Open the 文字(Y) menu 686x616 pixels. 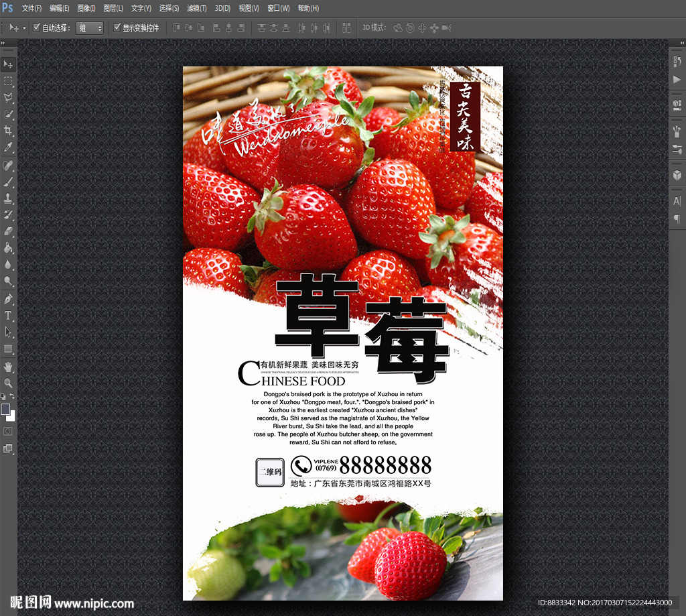coord(141,8)
